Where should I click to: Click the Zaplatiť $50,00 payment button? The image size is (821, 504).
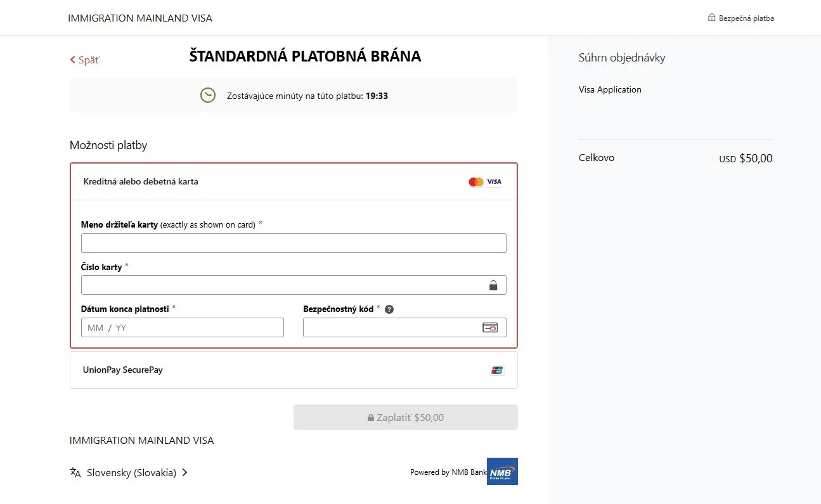point(405,417)
